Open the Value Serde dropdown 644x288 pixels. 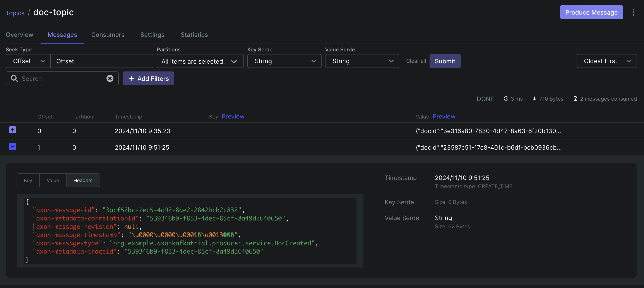tap(361, 61)
